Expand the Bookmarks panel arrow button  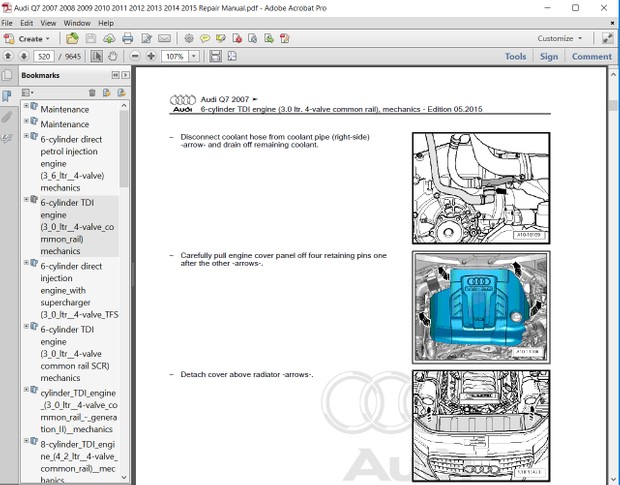[125, 75]
